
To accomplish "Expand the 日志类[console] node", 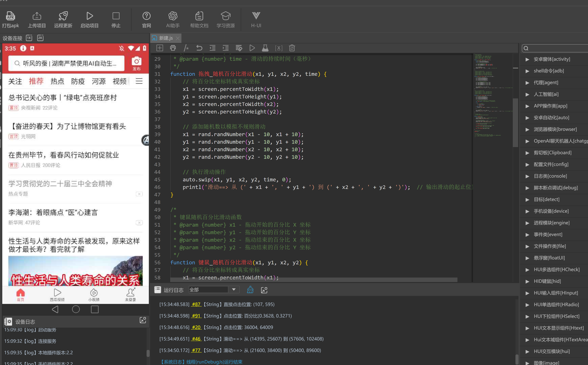I will coord(527,176).
